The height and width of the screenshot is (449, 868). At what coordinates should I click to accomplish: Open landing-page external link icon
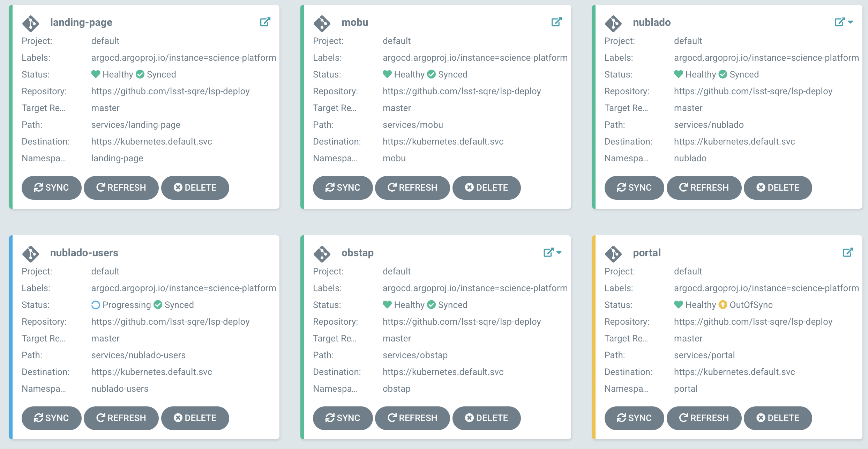(265, 22)
